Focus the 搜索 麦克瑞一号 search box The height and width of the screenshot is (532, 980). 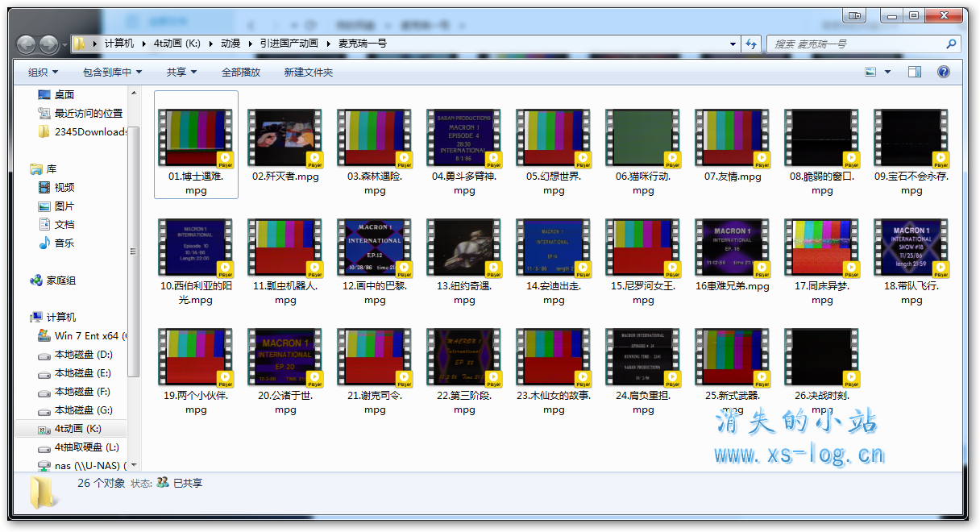865,44
